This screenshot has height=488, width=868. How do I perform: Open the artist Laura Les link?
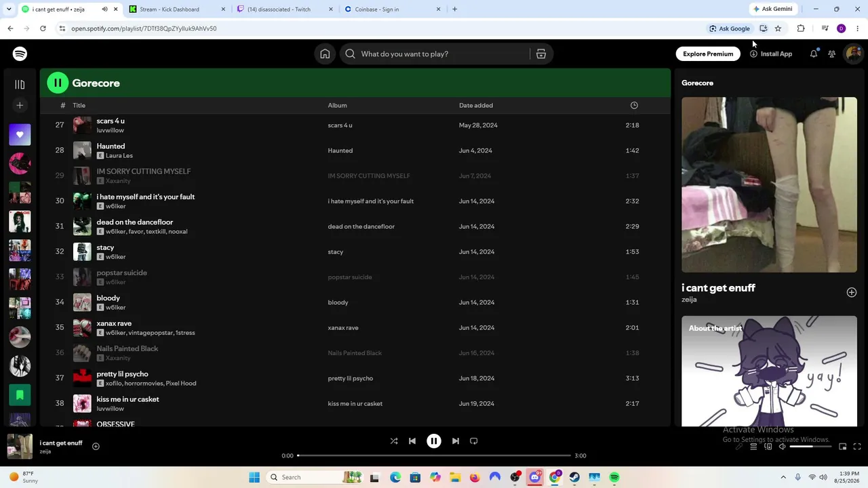(119, 156)
